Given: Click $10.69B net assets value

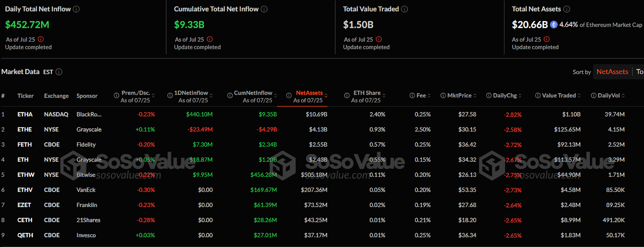Looking at the screenshot, I should [x=316, y=114].
